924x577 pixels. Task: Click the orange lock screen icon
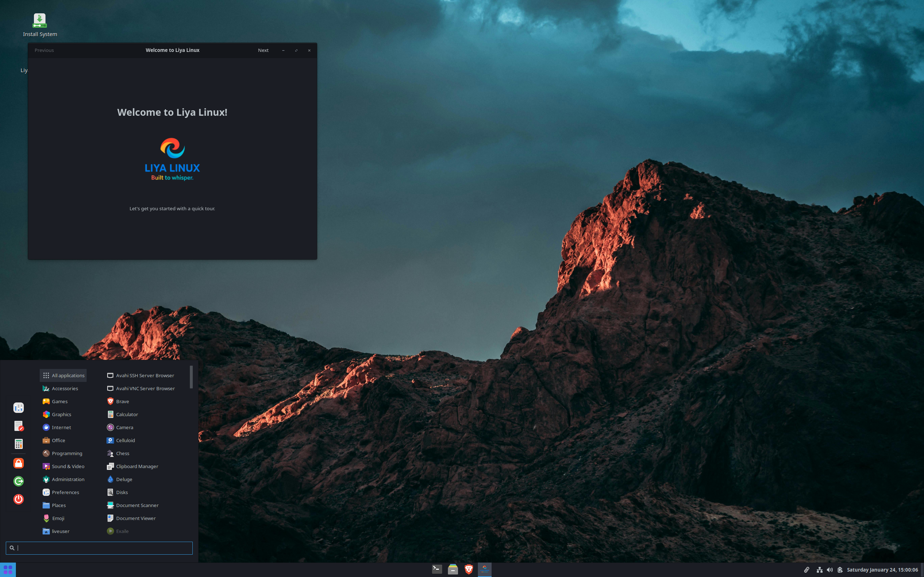(x=18, y=463)
